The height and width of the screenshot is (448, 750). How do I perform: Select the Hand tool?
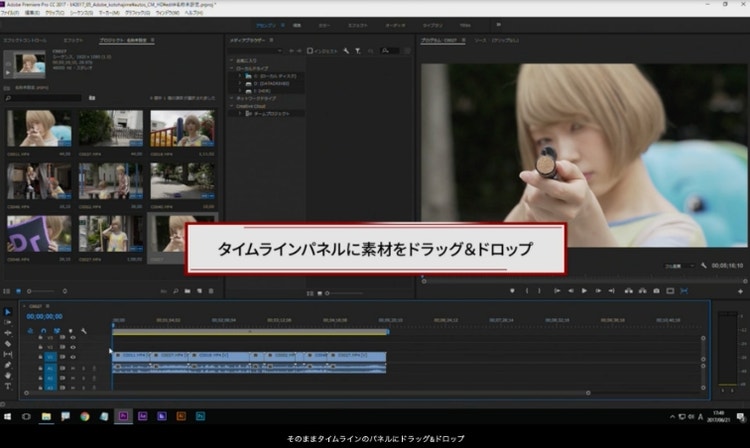(x=8, y=375)
